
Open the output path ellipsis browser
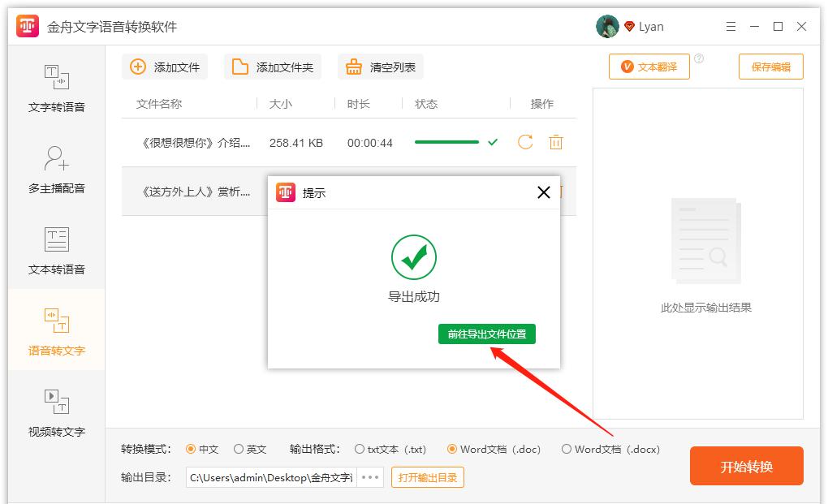click(x=369, y=477)
